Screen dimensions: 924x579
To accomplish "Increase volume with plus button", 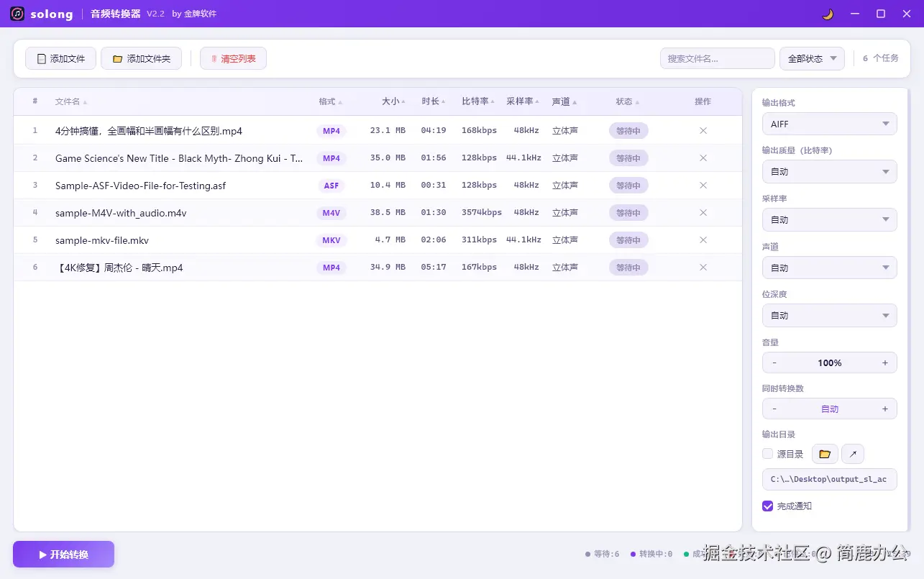I will tap(885, 363).
